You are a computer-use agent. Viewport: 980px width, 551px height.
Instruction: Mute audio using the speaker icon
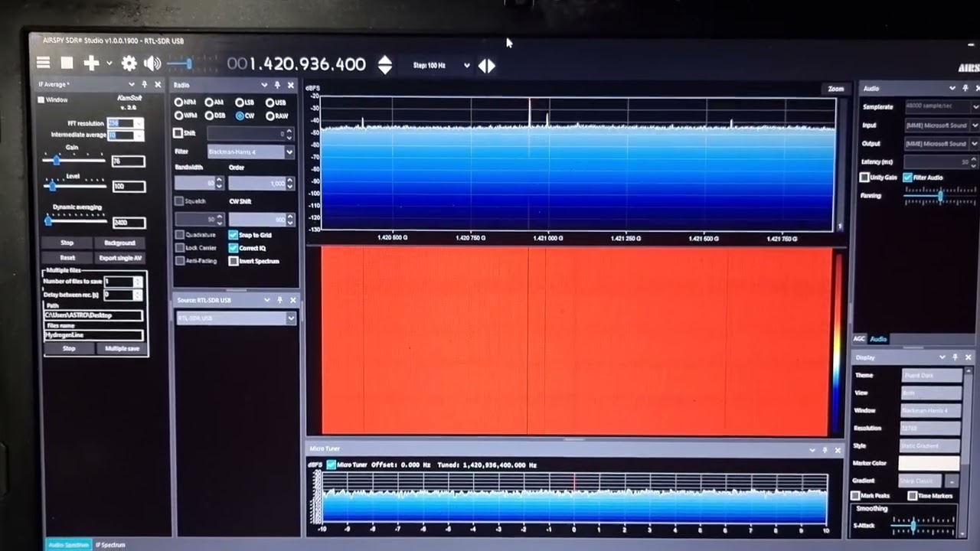click(x=152, y=64)
